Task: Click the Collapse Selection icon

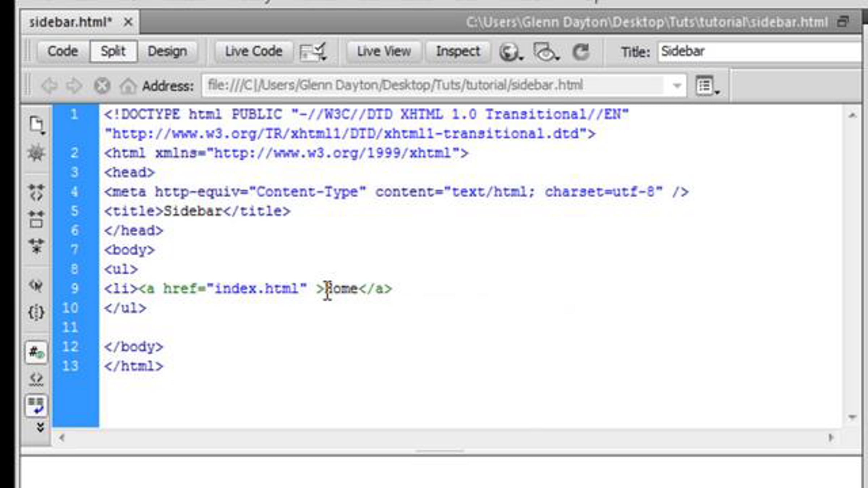Action: click(x=36, y=219)
